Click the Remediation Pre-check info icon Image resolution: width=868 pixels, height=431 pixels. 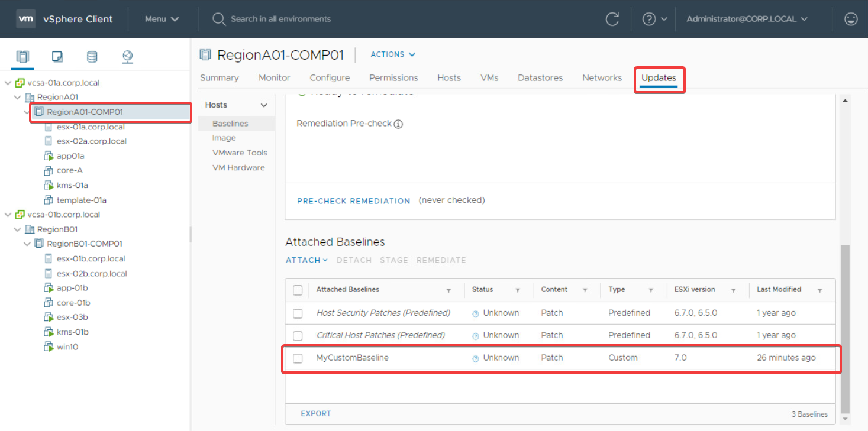[x=398, y=124]
